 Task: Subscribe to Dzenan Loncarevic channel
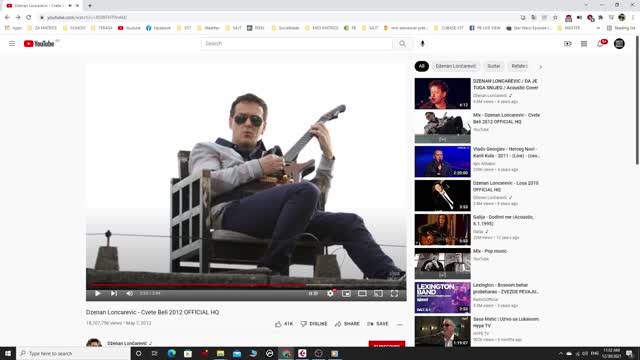coord(387,344)
